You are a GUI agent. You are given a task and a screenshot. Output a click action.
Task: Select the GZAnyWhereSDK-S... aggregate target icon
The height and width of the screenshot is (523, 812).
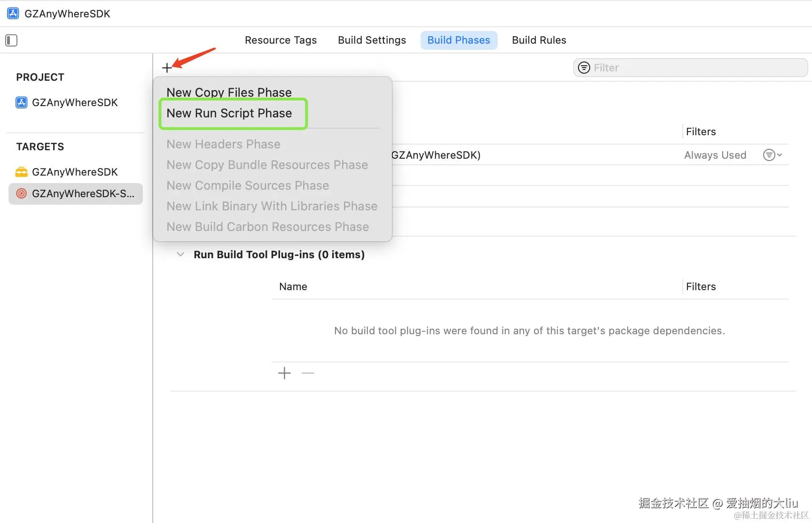click(22, 193)
